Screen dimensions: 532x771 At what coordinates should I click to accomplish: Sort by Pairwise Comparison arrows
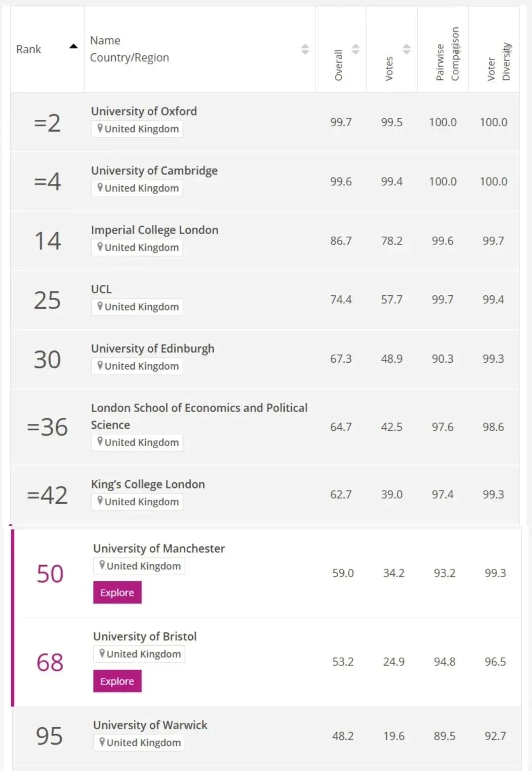pos(458,49)
